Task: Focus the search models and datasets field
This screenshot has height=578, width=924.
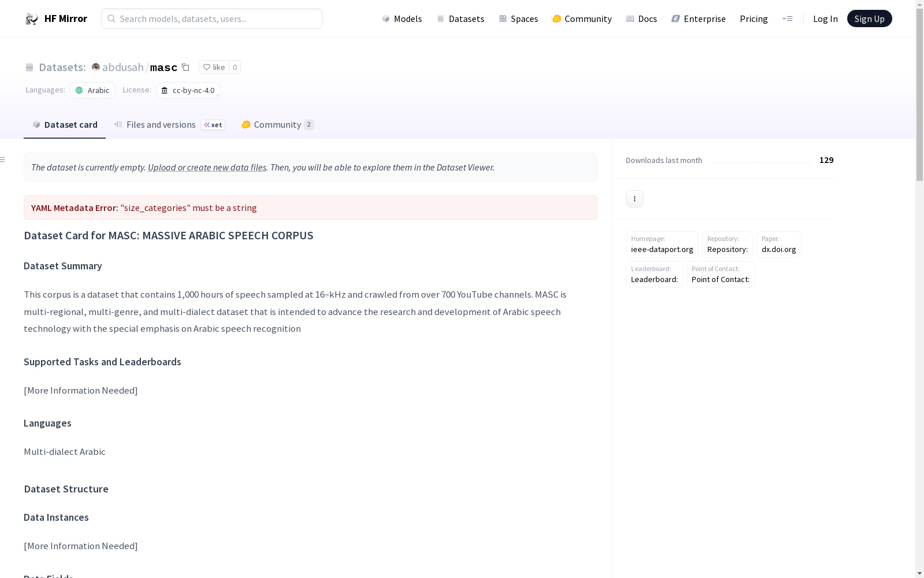Action: pos(212,18)
